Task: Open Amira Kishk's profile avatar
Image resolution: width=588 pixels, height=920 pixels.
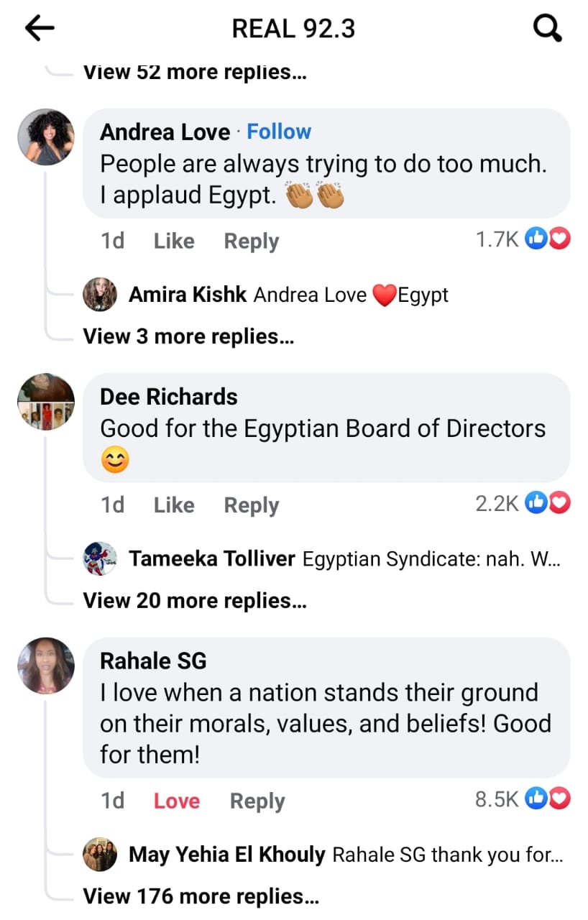Action: 100,295
